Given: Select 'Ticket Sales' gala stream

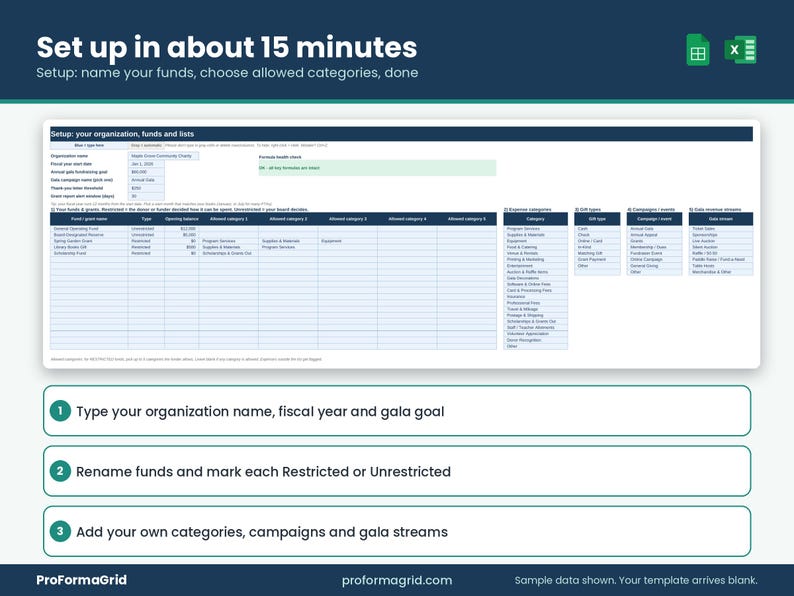Looking at the screenshot, I should point(721,229).
